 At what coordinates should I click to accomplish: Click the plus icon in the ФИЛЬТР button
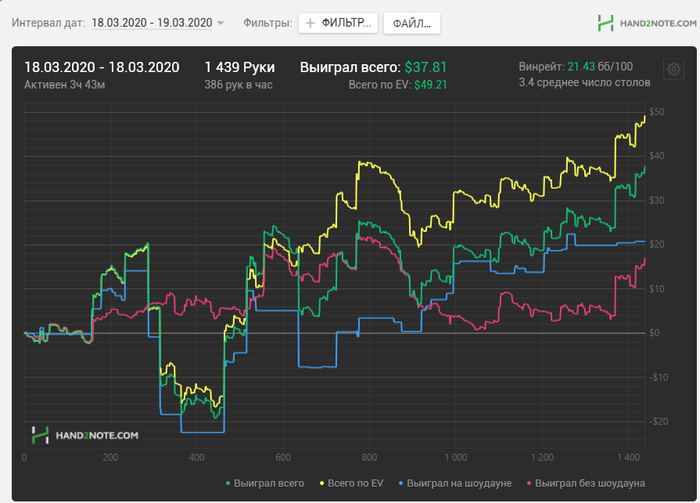coord(310,23)
